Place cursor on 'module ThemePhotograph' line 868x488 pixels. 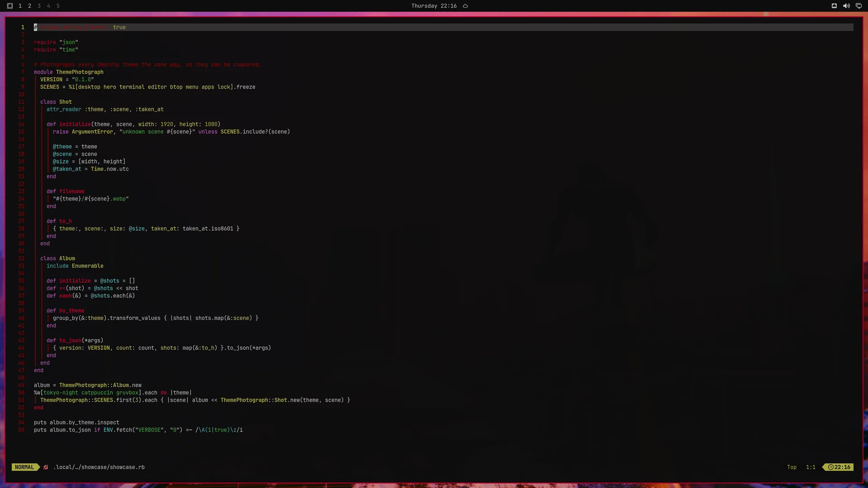pyautogui.click(x=69, y=72)
